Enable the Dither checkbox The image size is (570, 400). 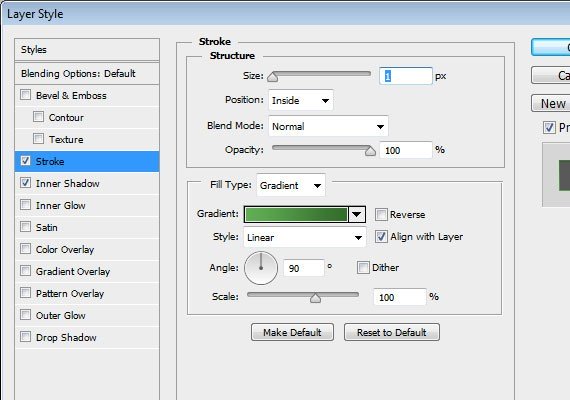pos(363,268)
